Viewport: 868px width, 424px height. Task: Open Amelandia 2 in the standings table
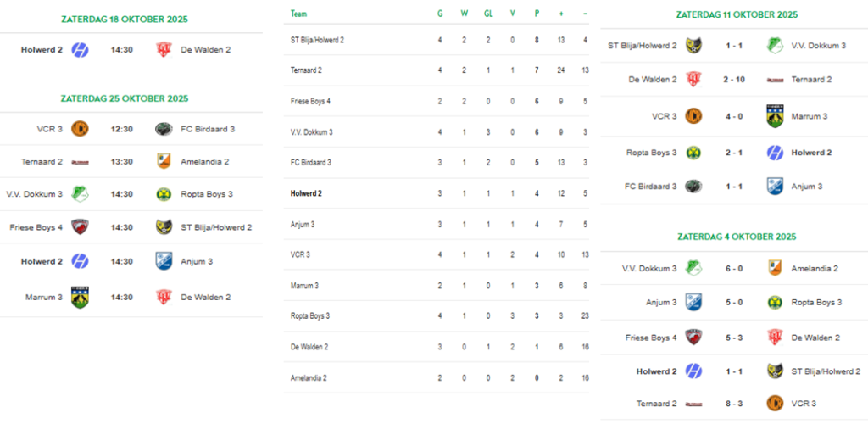(309, 377)
